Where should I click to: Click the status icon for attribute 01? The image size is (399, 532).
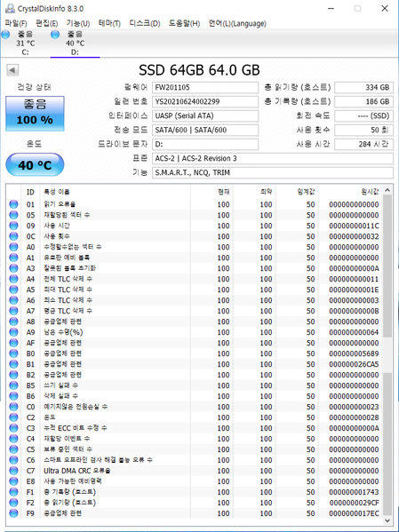[x=13, y=204]
